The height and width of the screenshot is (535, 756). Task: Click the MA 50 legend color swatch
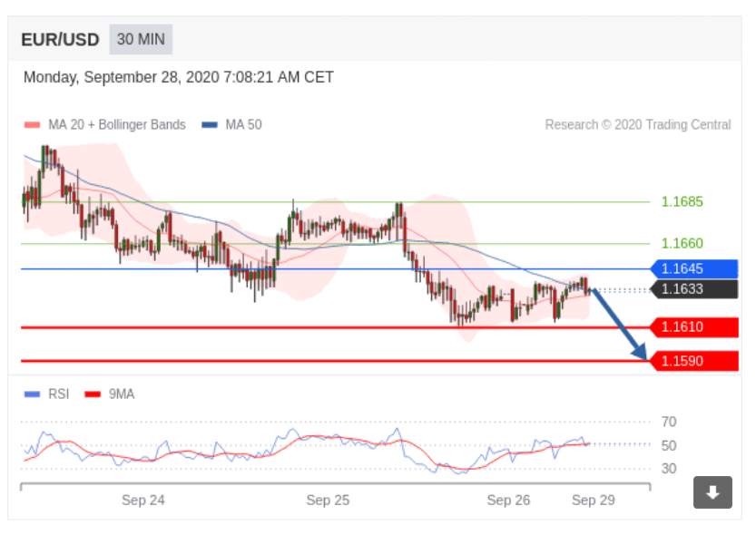pos(210,125)
